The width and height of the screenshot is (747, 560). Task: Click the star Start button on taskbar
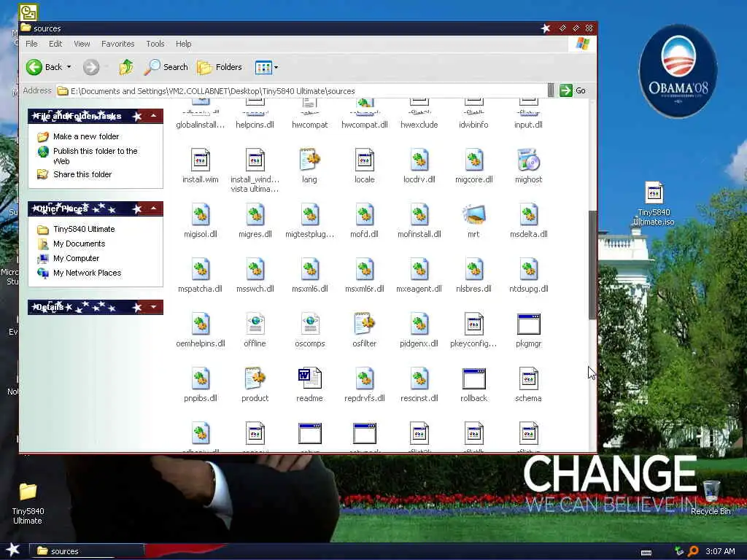[12, 550]
